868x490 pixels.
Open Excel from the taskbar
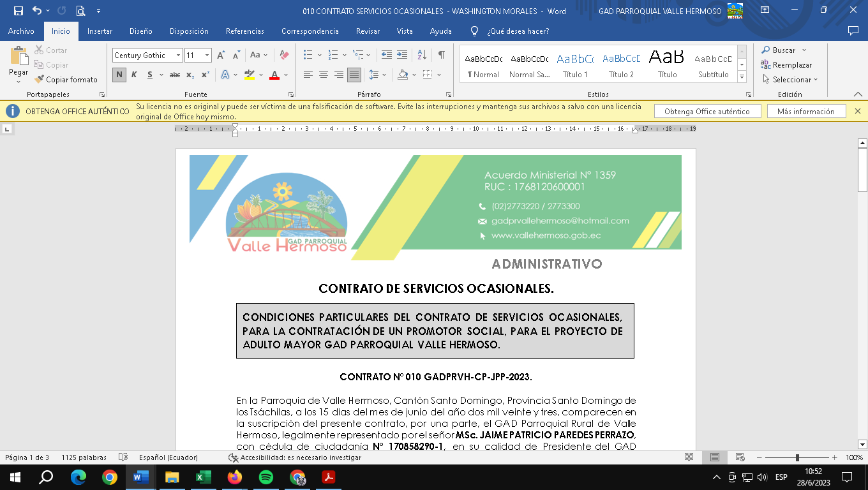click(x=204, y=477)
